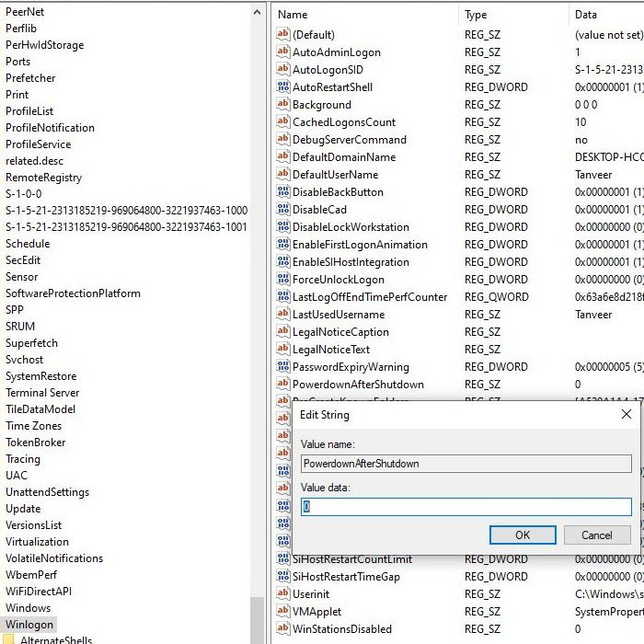
Task: Focus the Value data text field
Action: tap(466, 507)
